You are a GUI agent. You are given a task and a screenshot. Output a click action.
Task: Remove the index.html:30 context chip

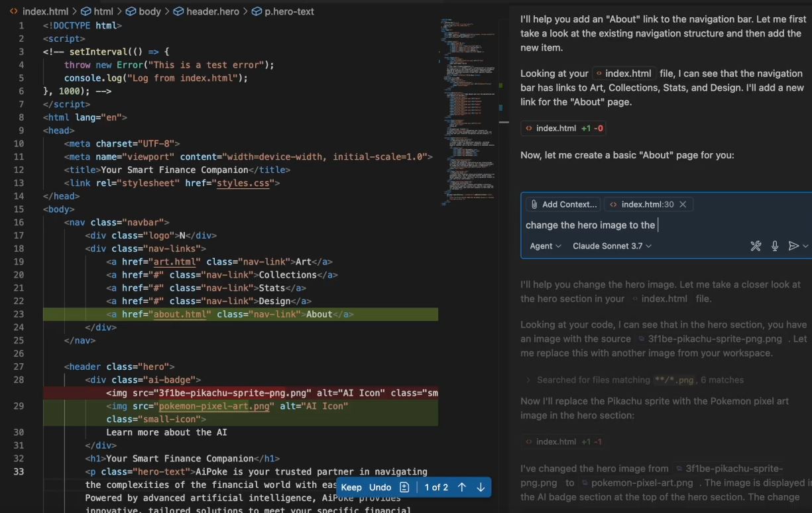point(683,204)
